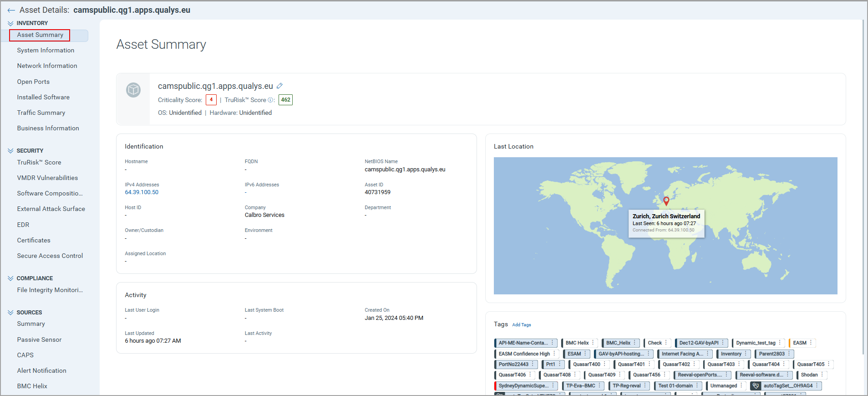868x396 pixels.
Task: Click the asset cube icon
Action: 133,90
